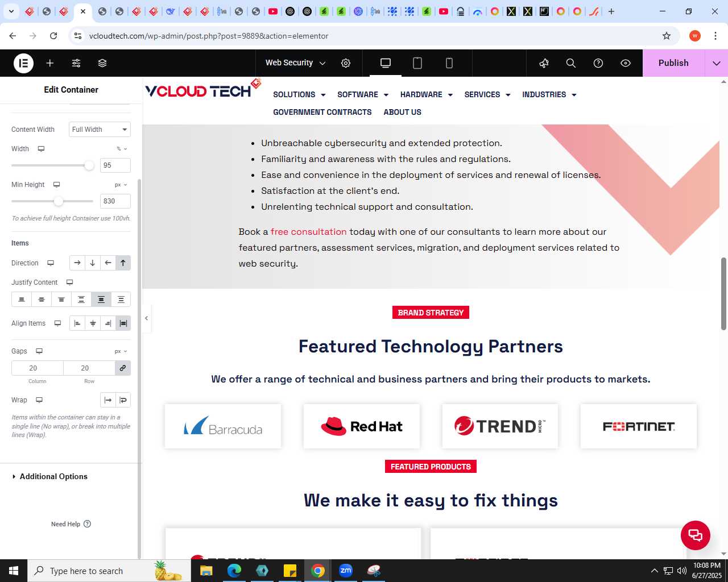Screen dimensions: 728x582
Task: Adjust the Min Height slider
Action: coord(59,201)
